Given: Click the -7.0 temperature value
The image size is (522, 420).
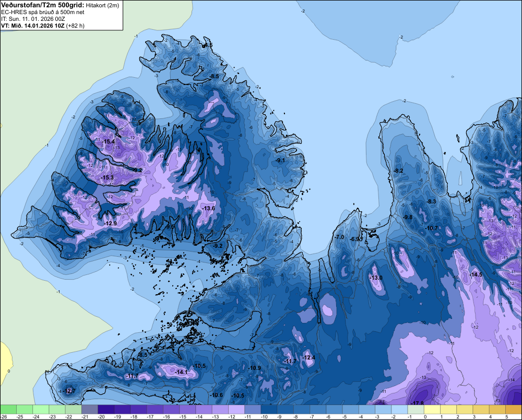Looking at the screenshot, I should (339, 237).
